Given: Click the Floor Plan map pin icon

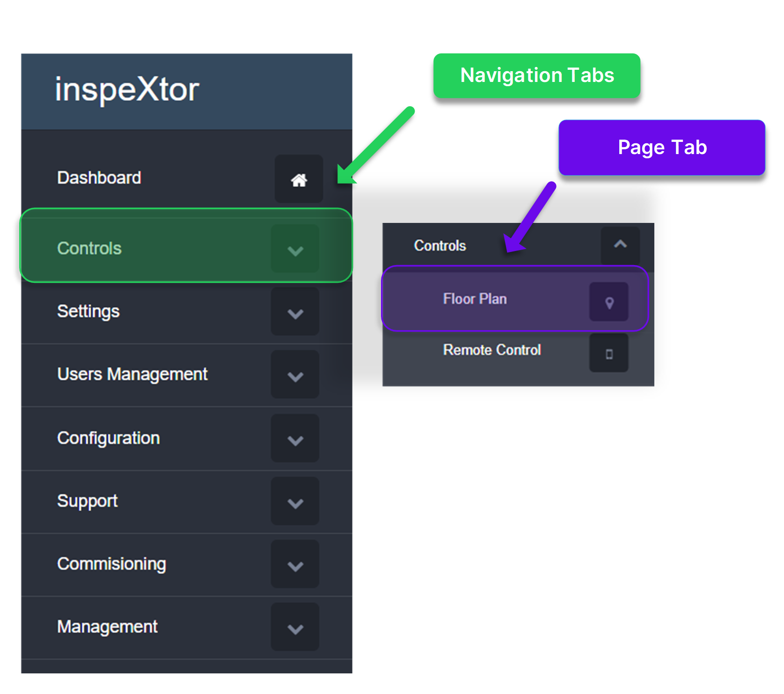Looking at the screenshot, I should click(608, 302).
